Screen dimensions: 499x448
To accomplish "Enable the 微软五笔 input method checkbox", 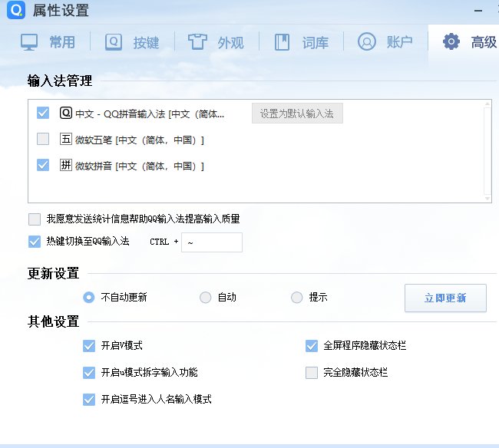I will click(x=43, y=140).
